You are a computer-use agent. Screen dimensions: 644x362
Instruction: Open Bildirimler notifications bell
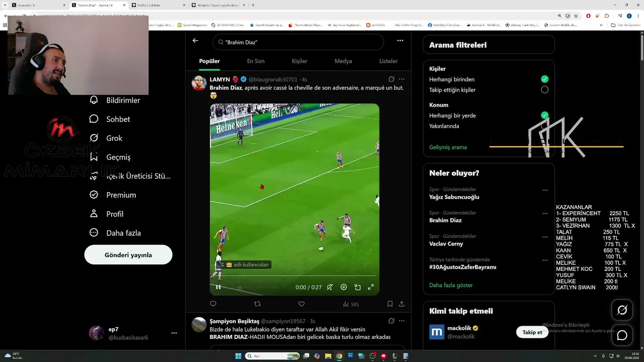pos(94,100)
